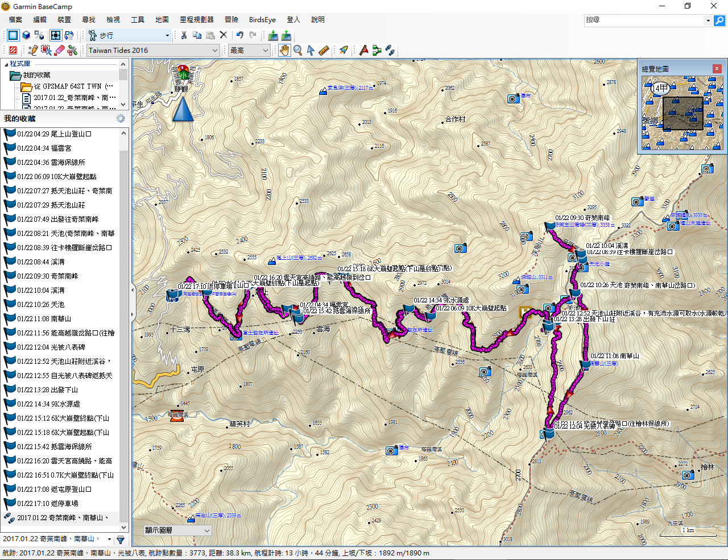Select waypoint 01/22 06:09 10K大崩壁起點
Viewport: 728px width, 560px height.
pos(60,176)
